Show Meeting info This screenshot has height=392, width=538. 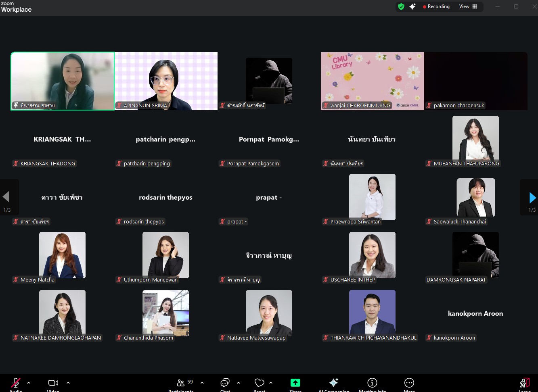pos(372,383)
